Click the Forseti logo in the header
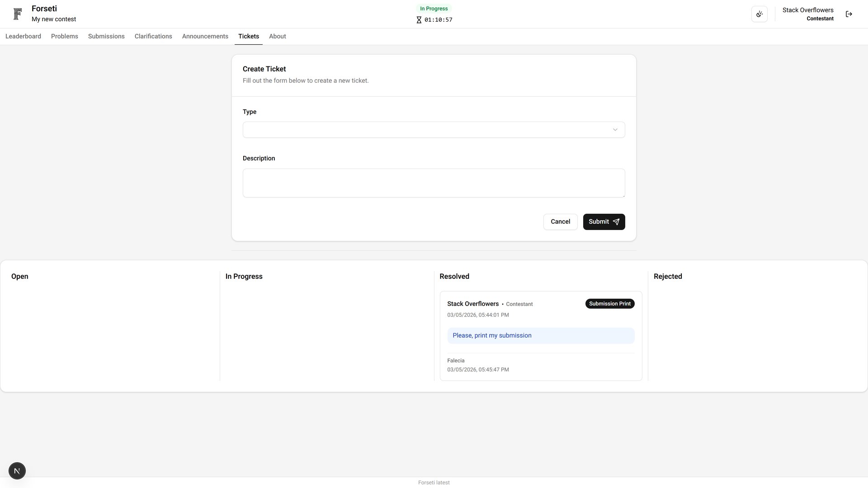The height and width of the screenshot is (488, 868). point(17,14)
